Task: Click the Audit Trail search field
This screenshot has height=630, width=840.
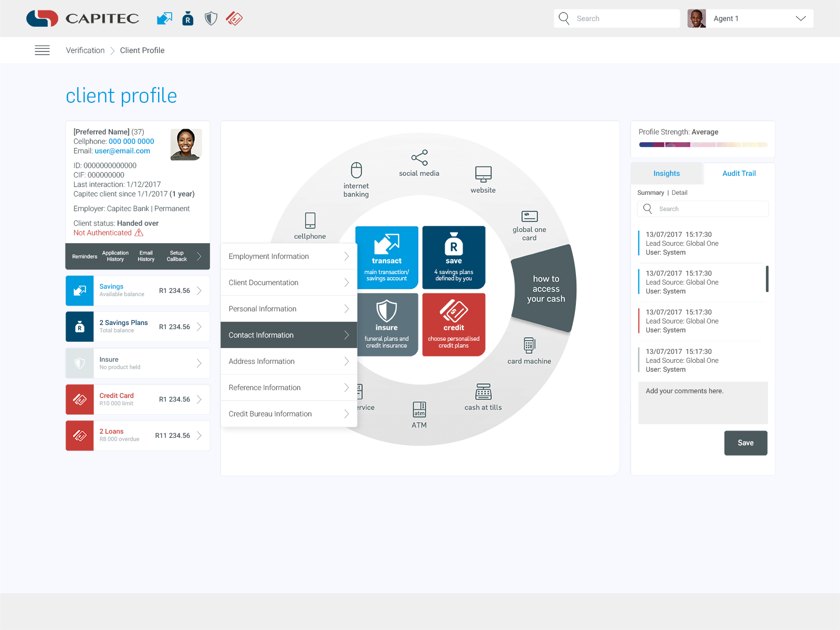Action: pos(703,209)
